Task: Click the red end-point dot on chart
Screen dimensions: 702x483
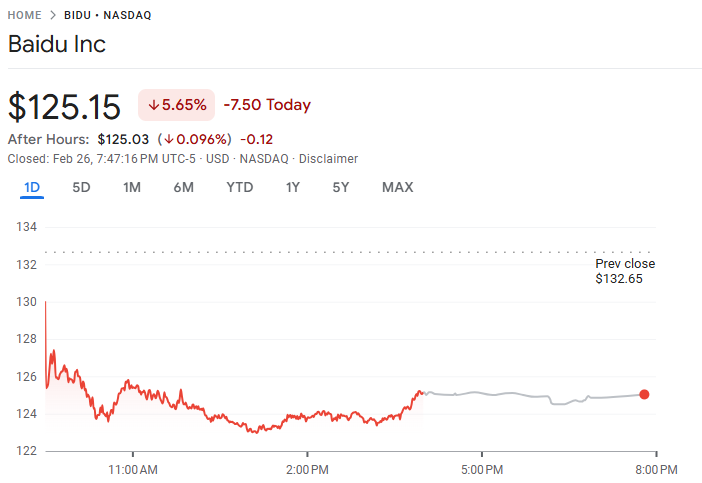Action: click(x=644, y=394)
